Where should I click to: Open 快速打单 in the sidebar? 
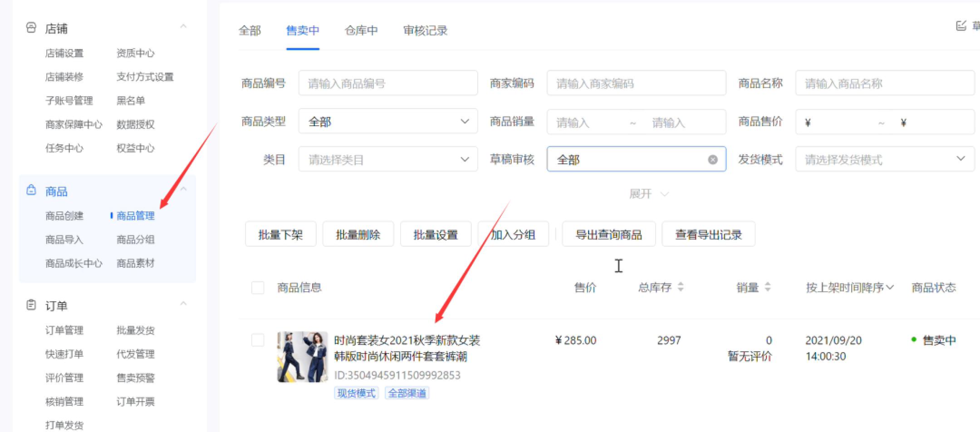(x=64, y=354)
